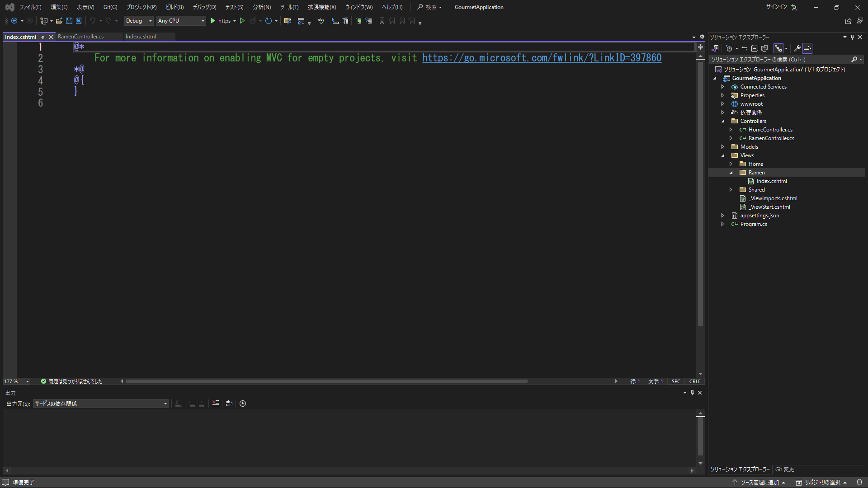Sync Solution Explorer with active document
Image resolution: width=868 pixels, height=488 pixels.
tap(745, 48)
